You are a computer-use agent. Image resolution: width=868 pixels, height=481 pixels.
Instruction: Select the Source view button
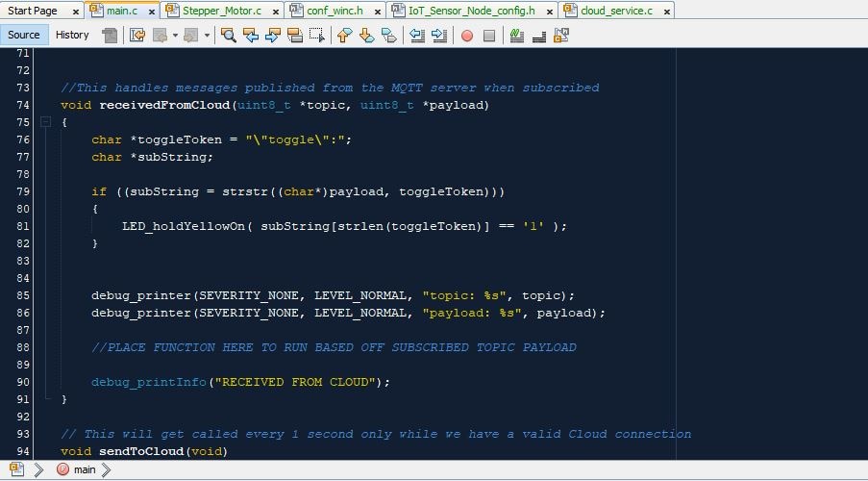(24, 35)
